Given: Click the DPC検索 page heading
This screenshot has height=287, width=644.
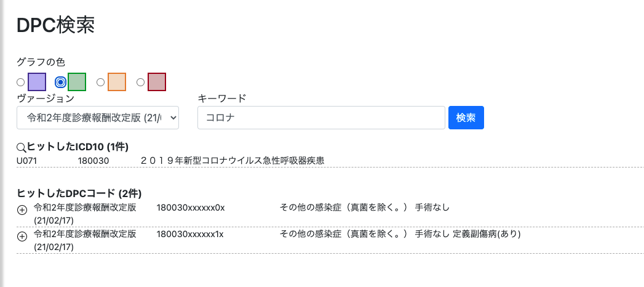Looking at the screenshot, I should coord(55,25).
